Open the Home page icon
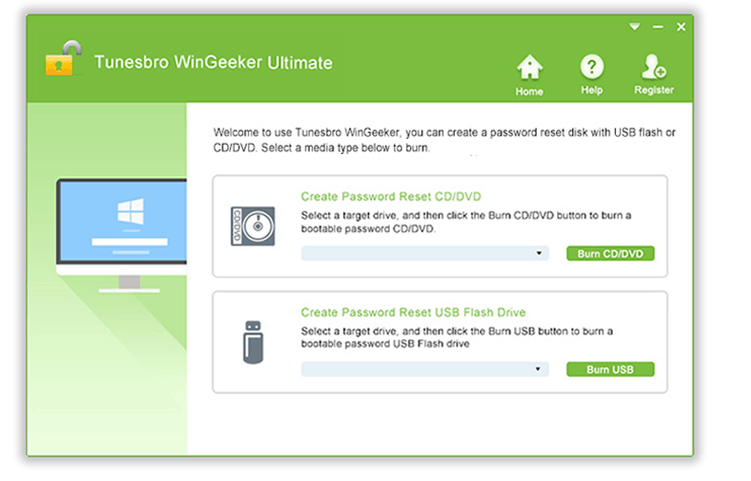 (529, 68)
